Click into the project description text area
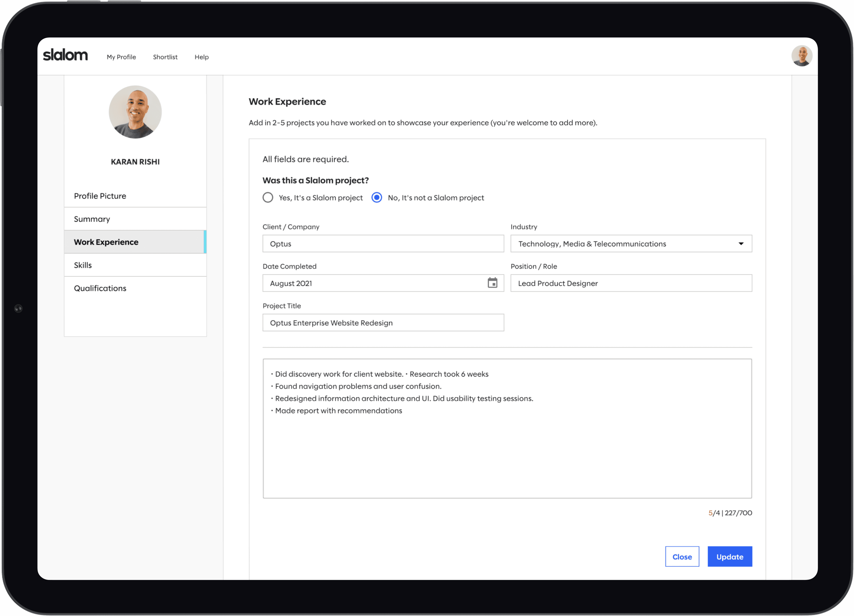 pyautogui.click(x=507, y=452)
